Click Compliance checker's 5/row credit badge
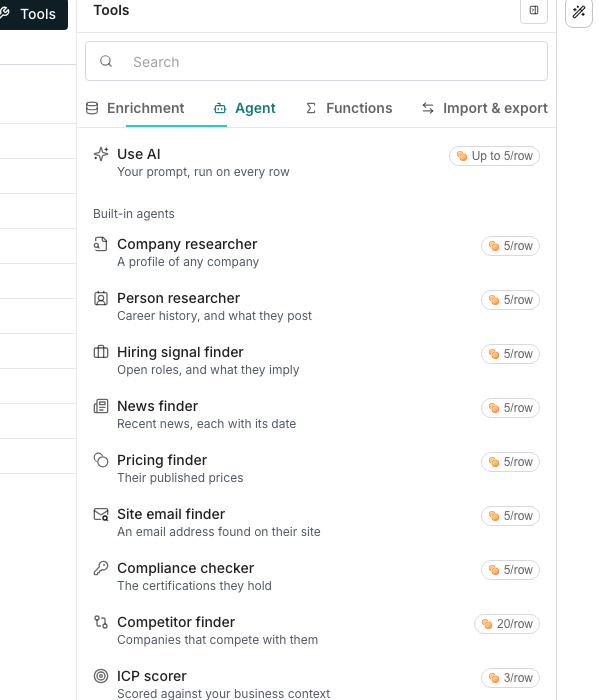This screenshot has width=600, height=700. click(510, 570)
